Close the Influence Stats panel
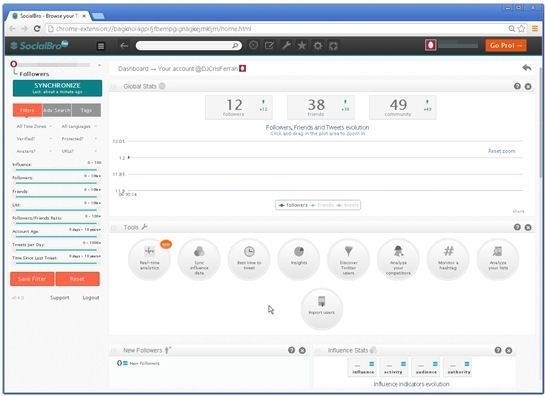This screenshot has width=545, height=396. point(509,350)
